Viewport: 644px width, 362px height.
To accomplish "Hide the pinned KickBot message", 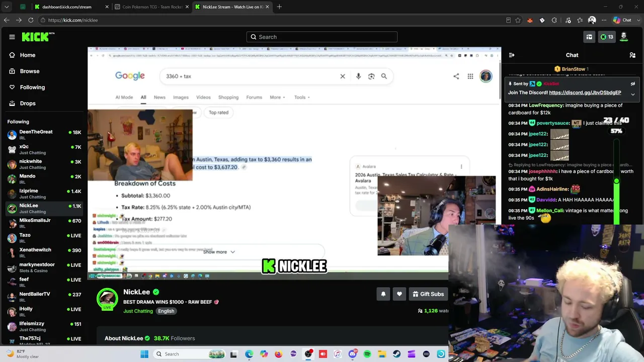I will [x=633, y=84].
